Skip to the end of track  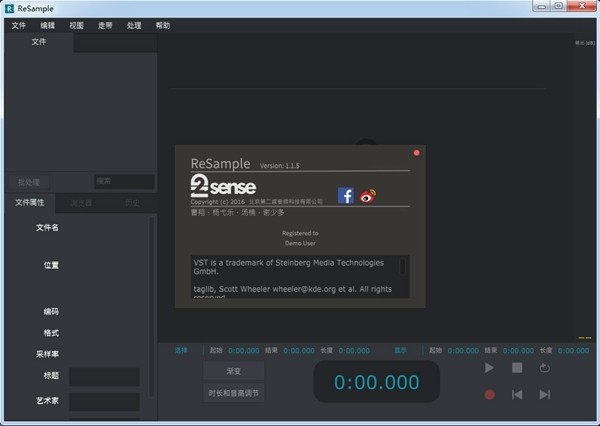click(545, 394)
